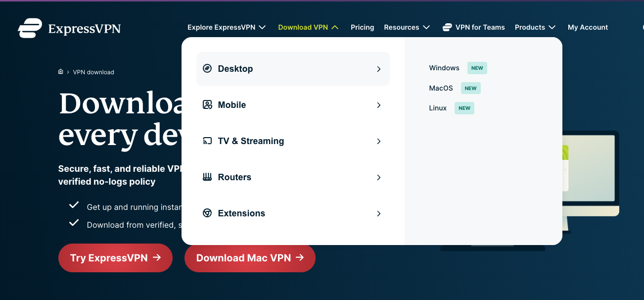Click the Download Mac VPN button
The width and height of the screenshot is (644, 300).
click(250, 258)
